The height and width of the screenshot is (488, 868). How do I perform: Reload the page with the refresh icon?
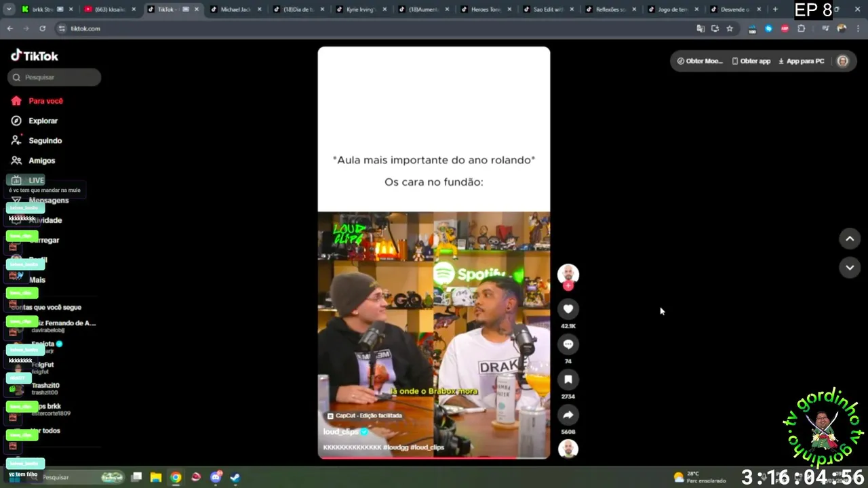42,28
